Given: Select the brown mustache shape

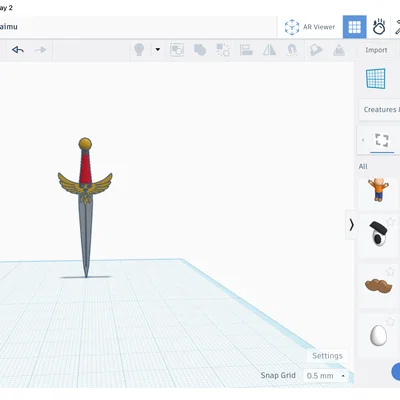Looking at the screenshot, I should [378, 286].
